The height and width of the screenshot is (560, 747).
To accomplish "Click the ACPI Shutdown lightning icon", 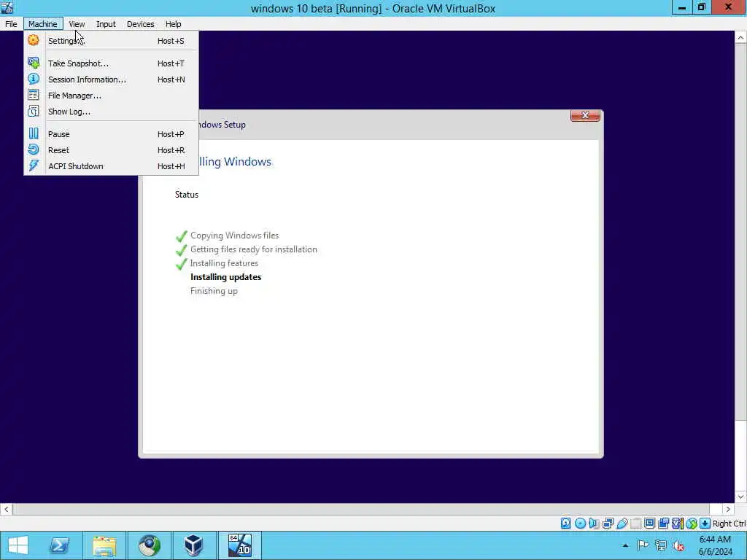I will pos(34,166).
